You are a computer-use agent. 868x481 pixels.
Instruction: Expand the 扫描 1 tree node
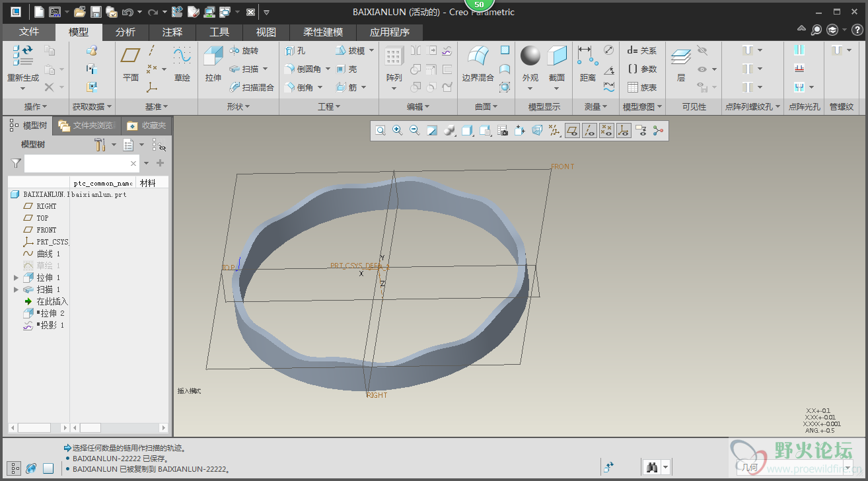pos(17,289)
